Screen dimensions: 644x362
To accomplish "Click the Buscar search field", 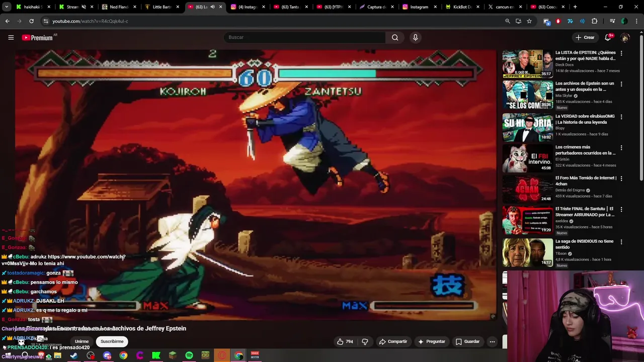I will pos(304,37).
